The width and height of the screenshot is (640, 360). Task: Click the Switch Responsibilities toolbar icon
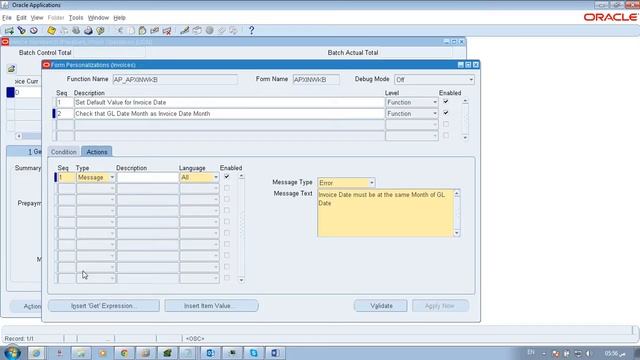click(76, 31)
